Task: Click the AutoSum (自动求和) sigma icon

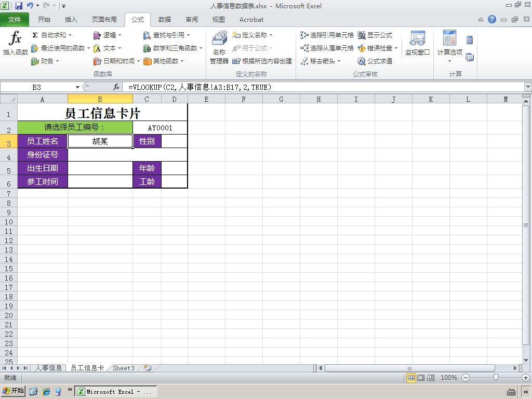Action: 35,35
